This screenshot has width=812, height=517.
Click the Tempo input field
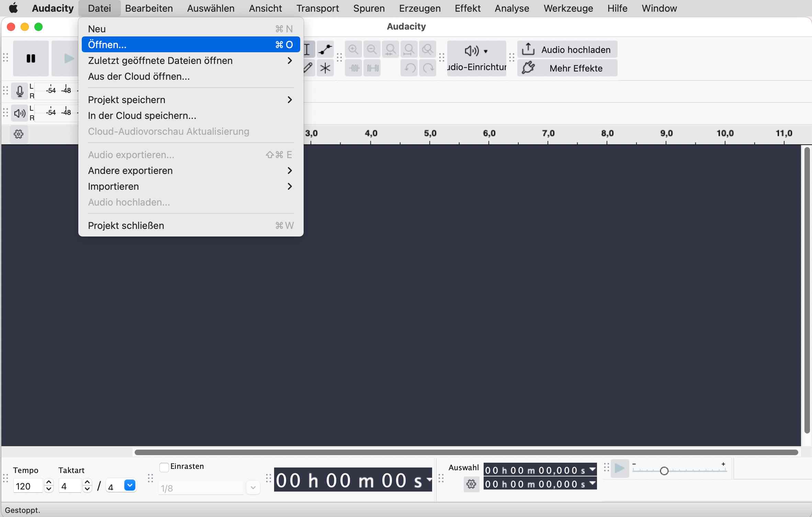click(28, 486)
